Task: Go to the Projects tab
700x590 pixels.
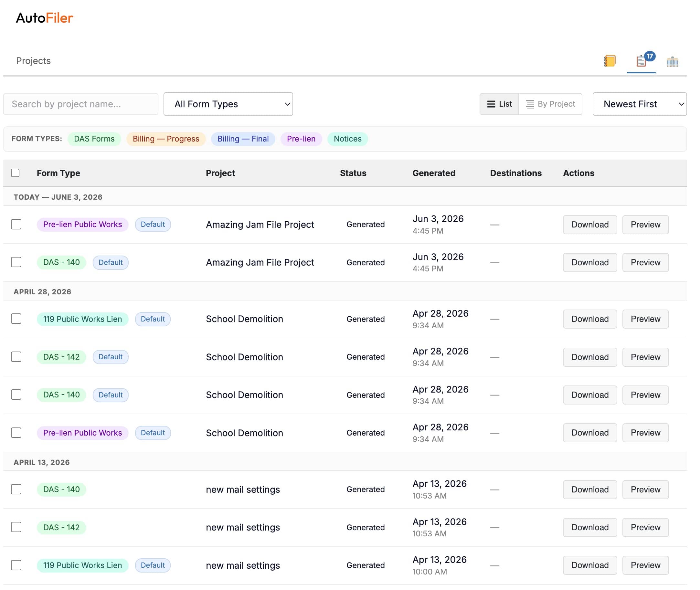Action: point(33,61)
